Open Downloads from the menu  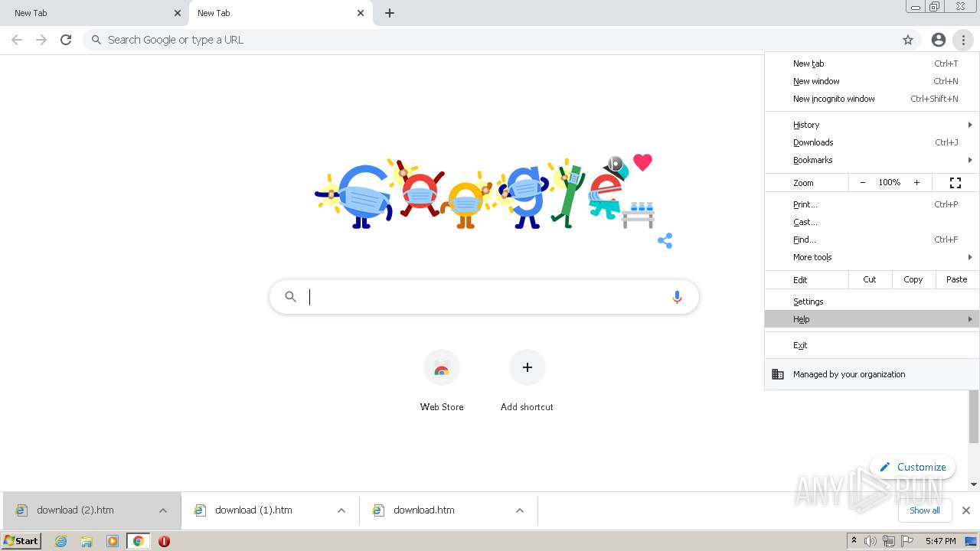click(x=872, y=142)
